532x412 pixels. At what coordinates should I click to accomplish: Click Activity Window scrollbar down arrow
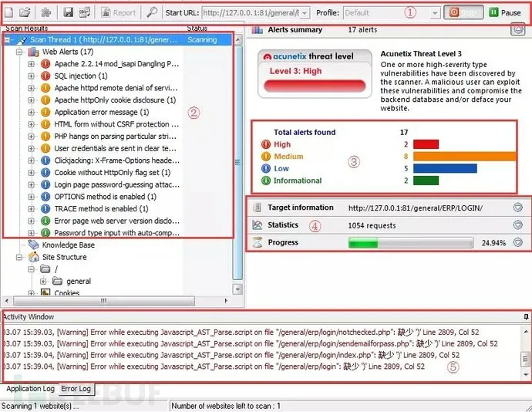tap(526, 375)
